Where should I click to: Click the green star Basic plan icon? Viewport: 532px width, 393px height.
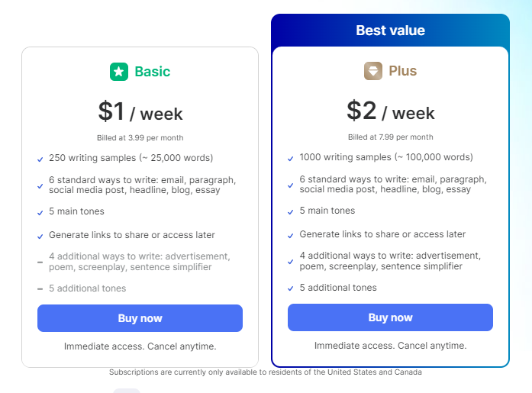click(x=119, y=72)
